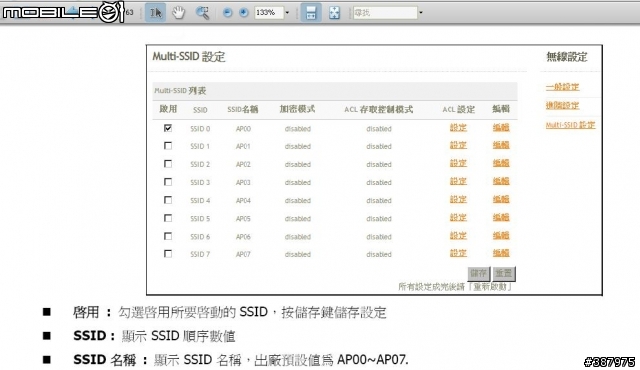Click the 編輯 edit link for SSID 3

click(501, 181)
